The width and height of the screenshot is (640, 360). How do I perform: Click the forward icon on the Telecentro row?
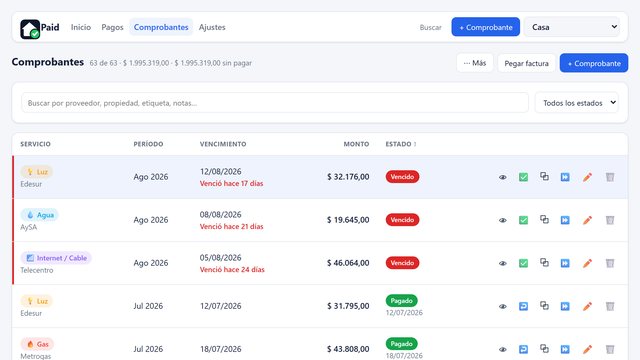point(565,263)
